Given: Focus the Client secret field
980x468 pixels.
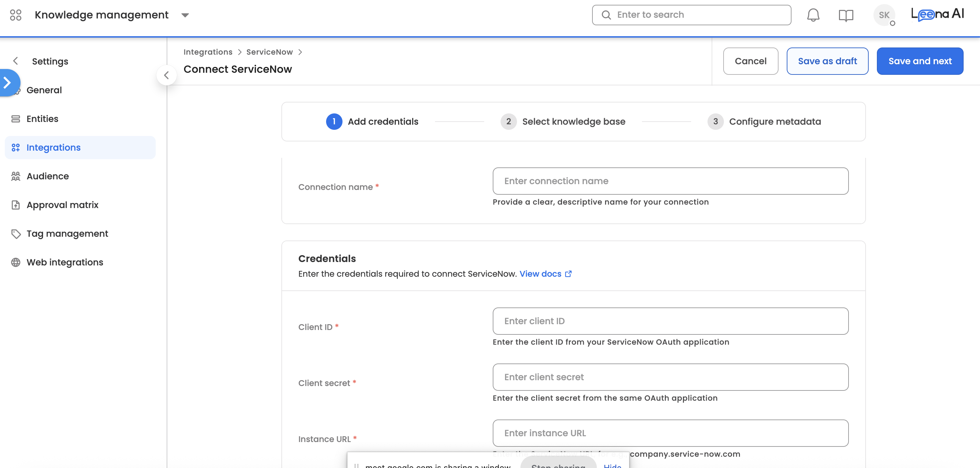Looking at the screenshot, I should [x=670, y=377].
